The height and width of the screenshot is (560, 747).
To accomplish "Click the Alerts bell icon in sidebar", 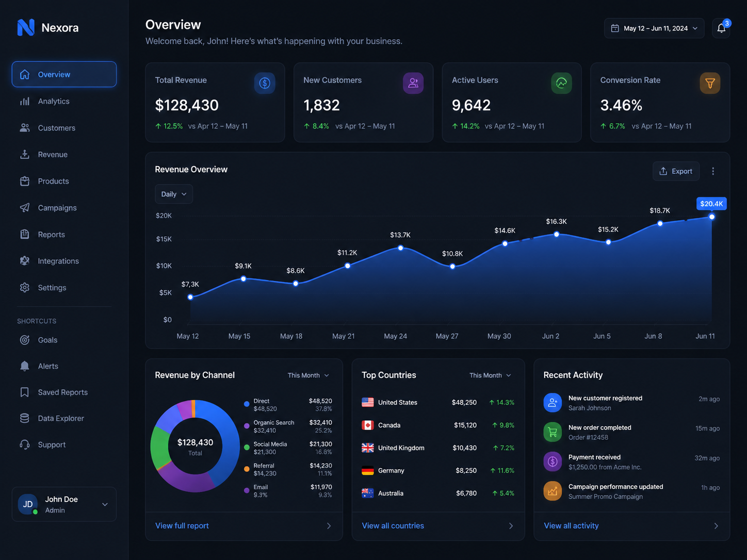I will click(24, 366).
